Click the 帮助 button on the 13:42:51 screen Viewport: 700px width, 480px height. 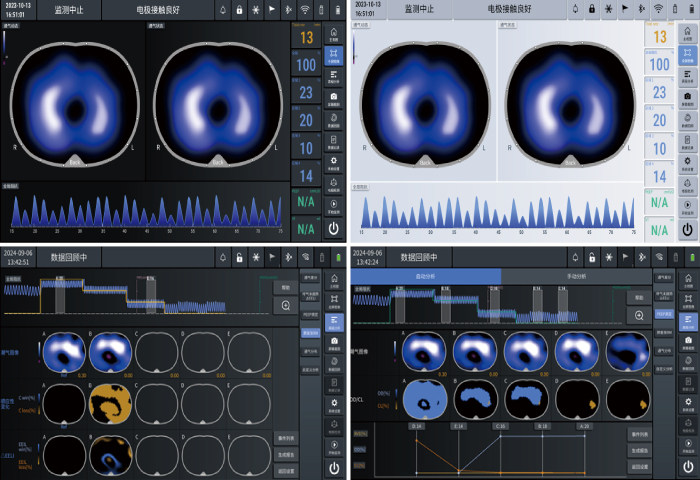click(284, 286)
